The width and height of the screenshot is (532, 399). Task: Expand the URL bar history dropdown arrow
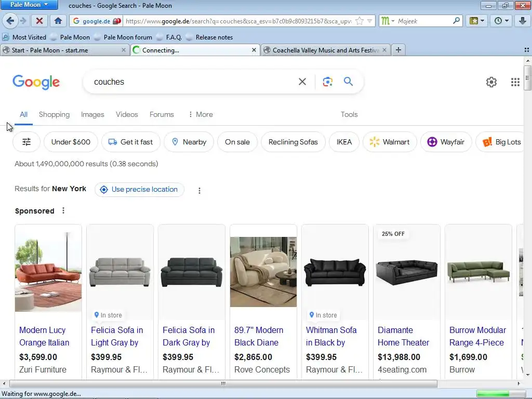pyautogui.click(x=370, y=21)
